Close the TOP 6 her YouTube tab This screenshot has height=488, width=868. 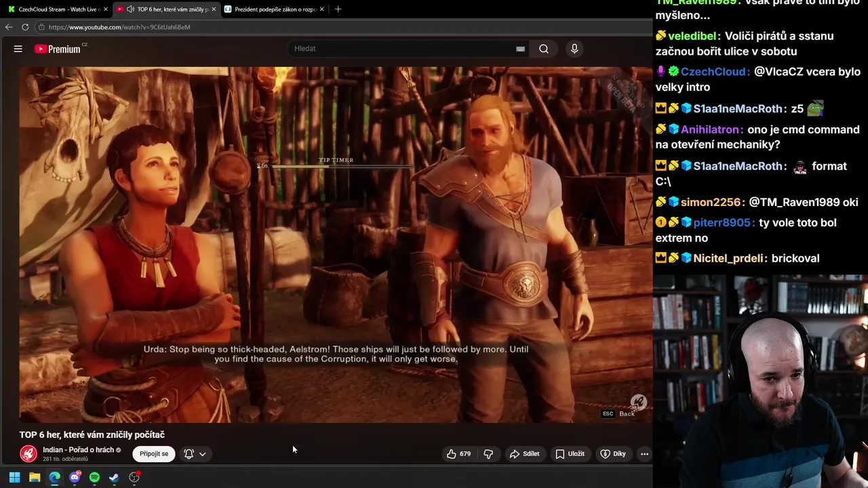(x=214, y=9)
